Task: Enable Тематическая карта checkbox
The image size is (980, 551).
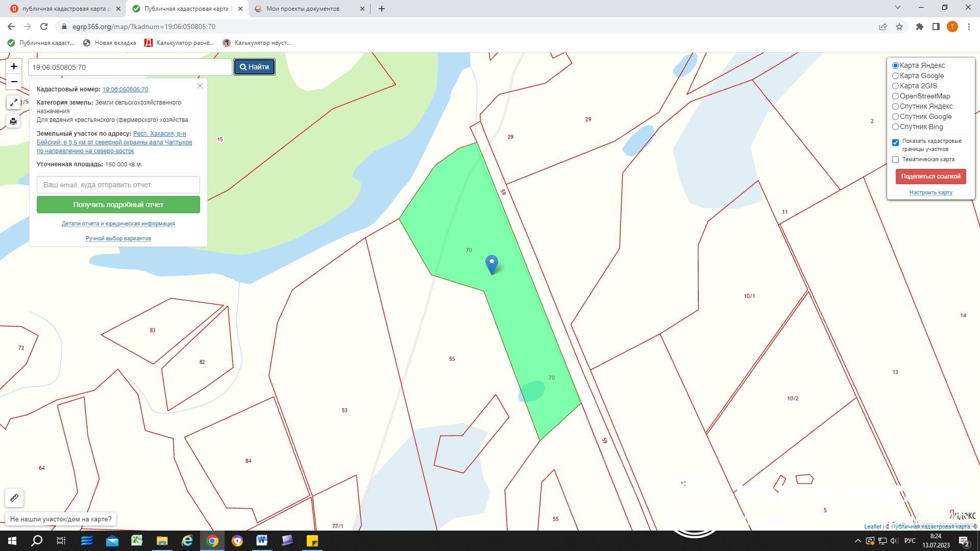Action: coord(895,160)
